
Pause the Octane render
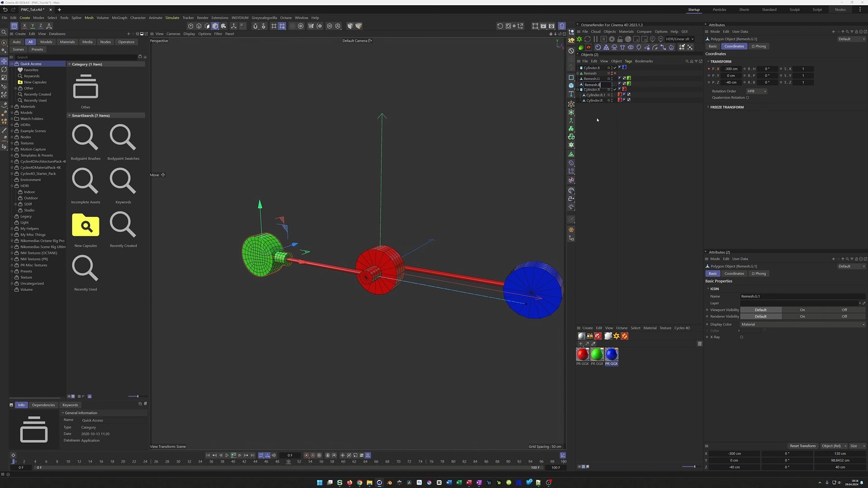[595, 39]
